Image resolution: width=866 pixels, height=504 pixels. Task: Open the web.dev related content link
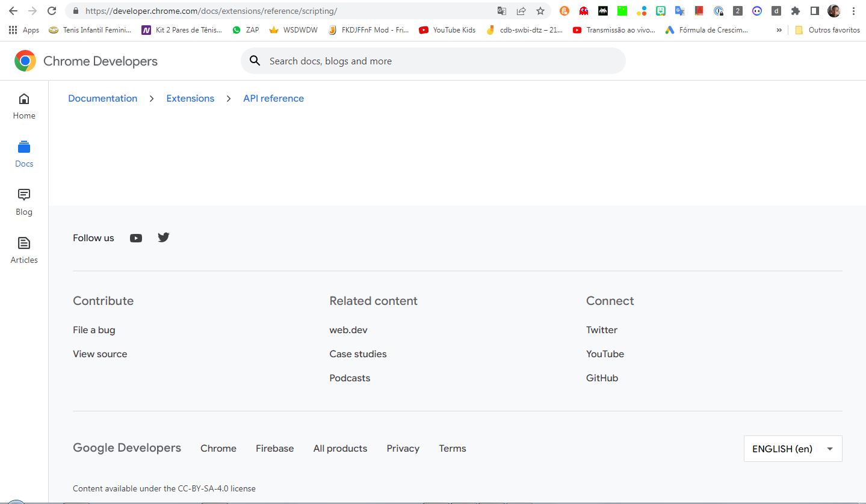tap(348, 330)
